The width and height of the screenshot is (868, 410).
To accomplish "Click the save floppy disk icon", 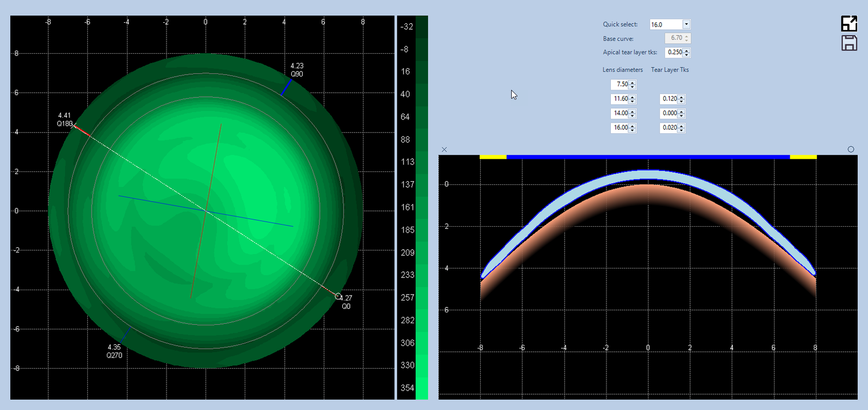I will tap(849, 43).
